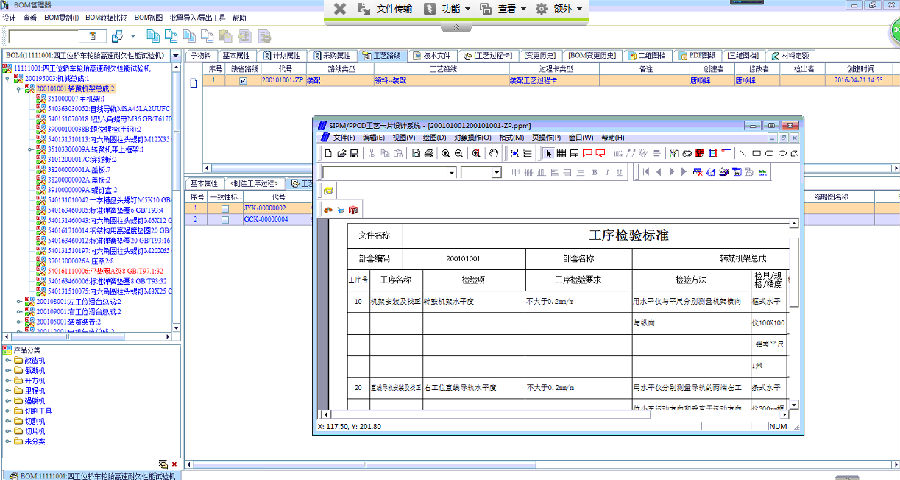This screenshot has height=480, width=900.
Task: Go to first page navigation icon
Action: (645, 172)
